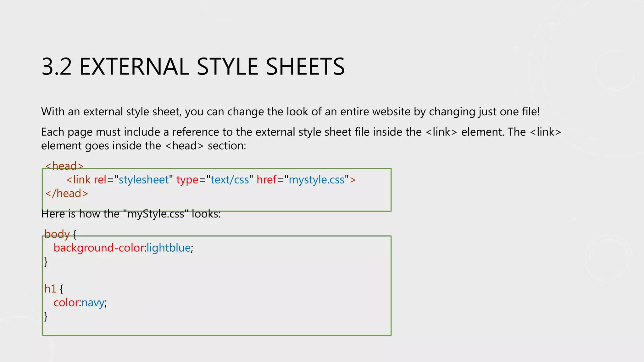Image resolution: width=644 pixels, height=362 pixels.
Task: Click the text 'Here is how the "myStyle.css" looks:'
Action: 131,214
